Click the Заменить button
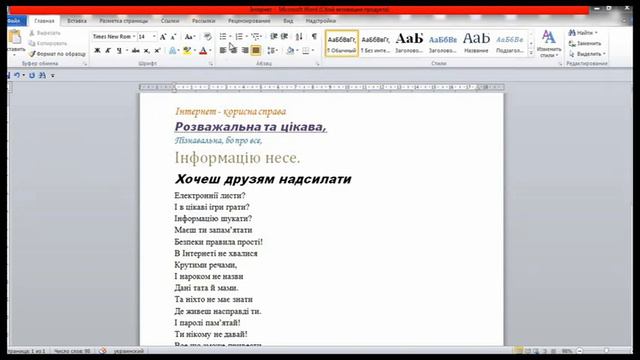Screen dimensions: 640x360 pos(585,43)
